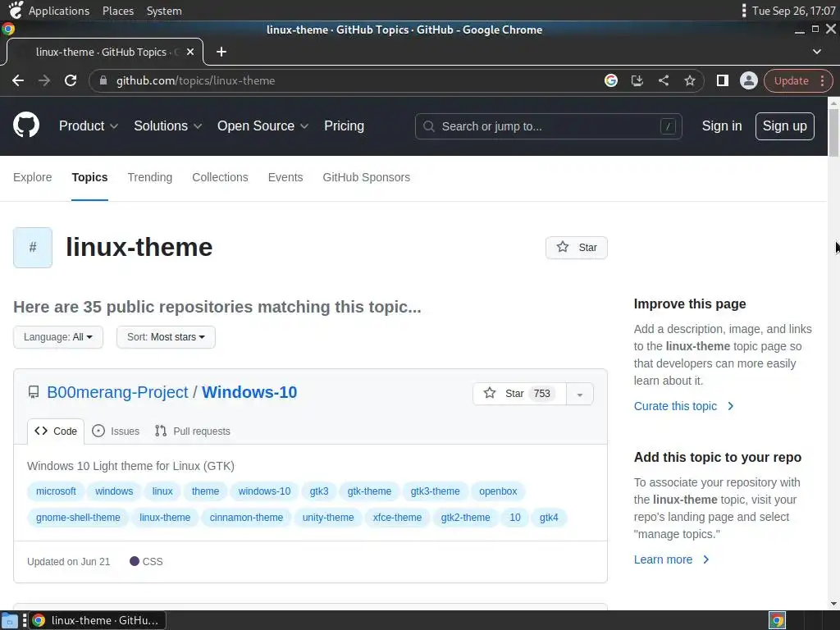
Task: Open the GitHub Sponsors tab
Action: [367, 177]
